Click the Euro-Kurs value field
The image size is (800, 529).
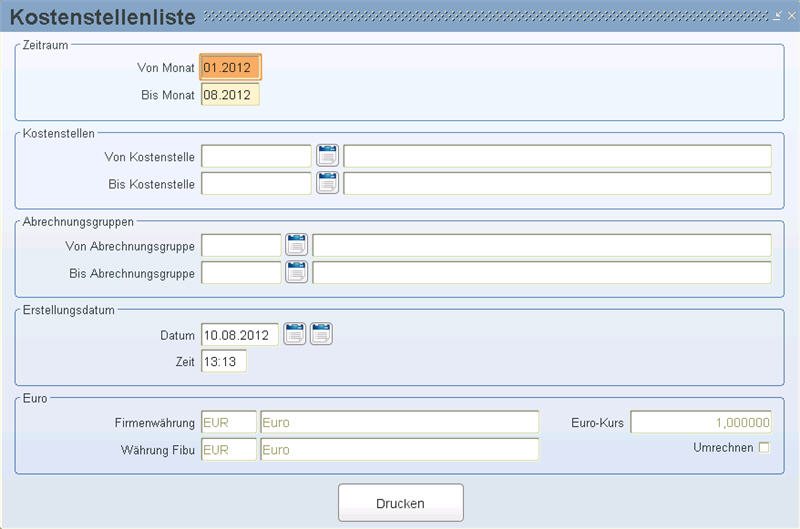tap(701, 422)
